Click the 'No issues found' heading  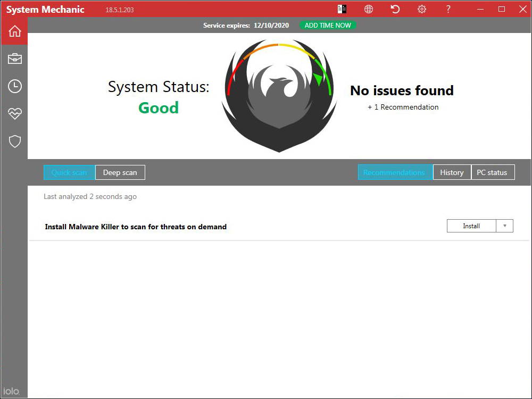(x=402, y=90)
